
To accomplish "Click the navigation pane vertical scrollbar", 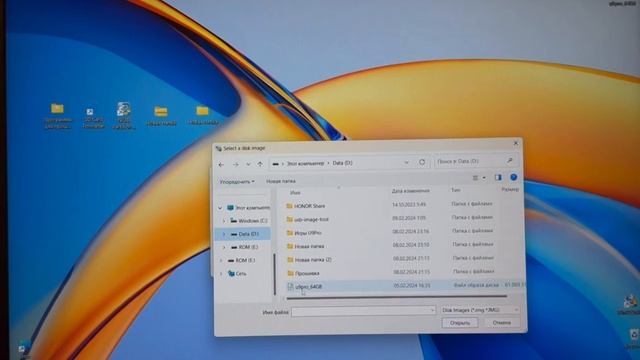I will point(275,274).
